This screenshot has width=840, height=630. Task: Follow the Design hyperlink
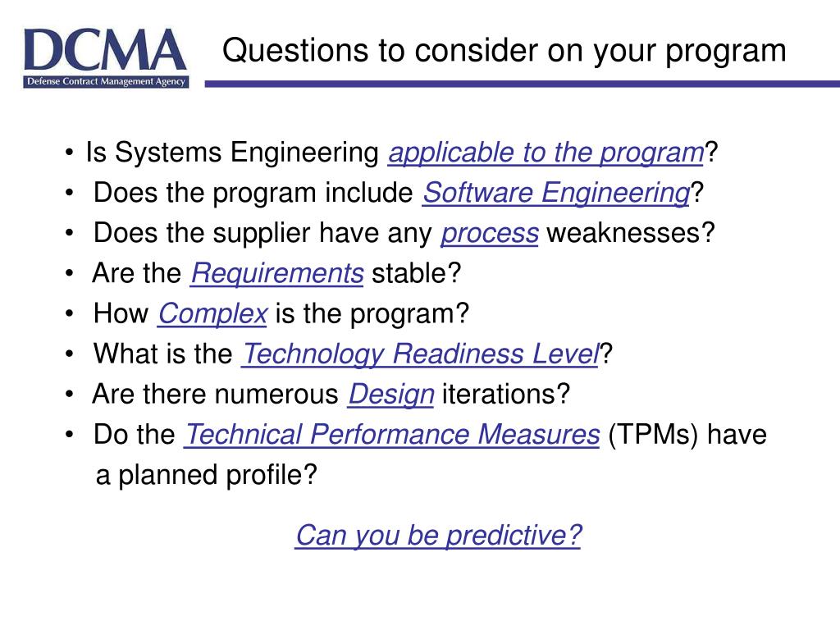pyautogui.click(x=391, y=395)
